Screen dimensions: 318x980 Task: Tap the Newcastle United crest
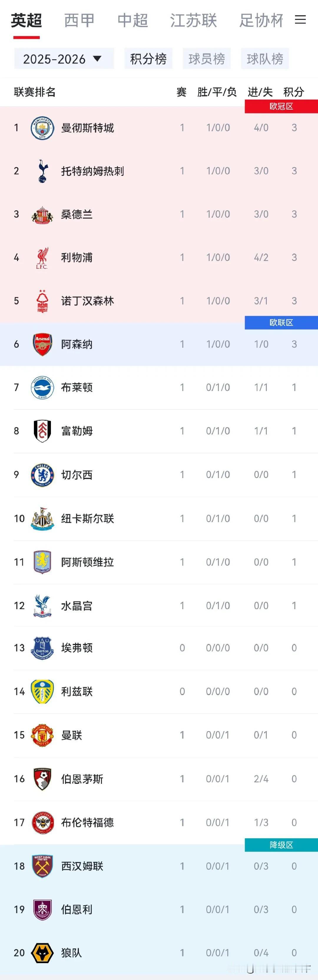[42, 518]
